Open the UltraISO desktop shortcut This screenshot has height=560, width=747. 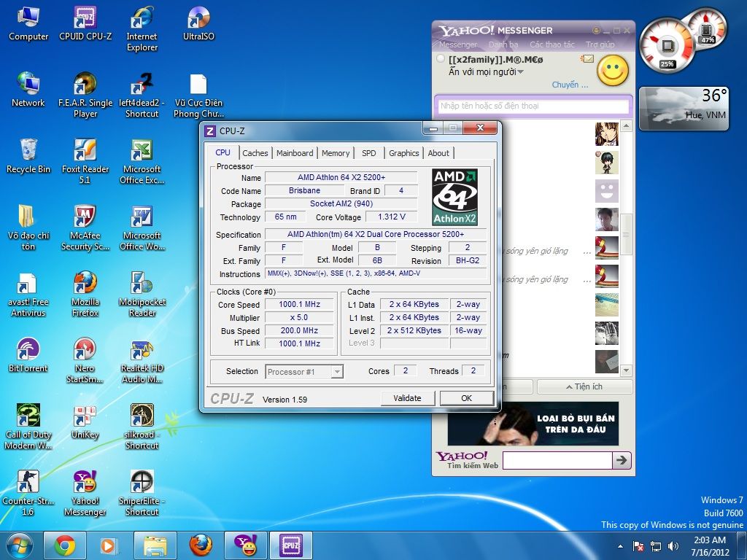198,23
